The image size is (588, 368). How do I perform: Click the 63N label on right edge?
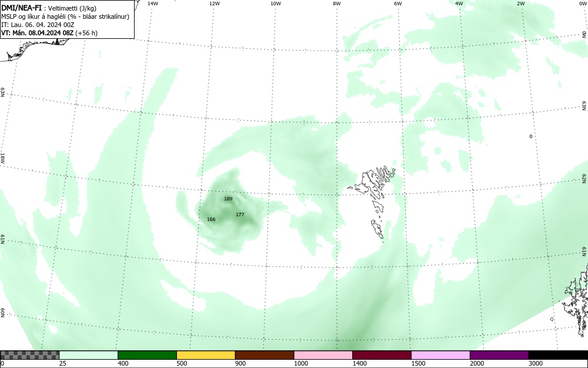[584, 105]
